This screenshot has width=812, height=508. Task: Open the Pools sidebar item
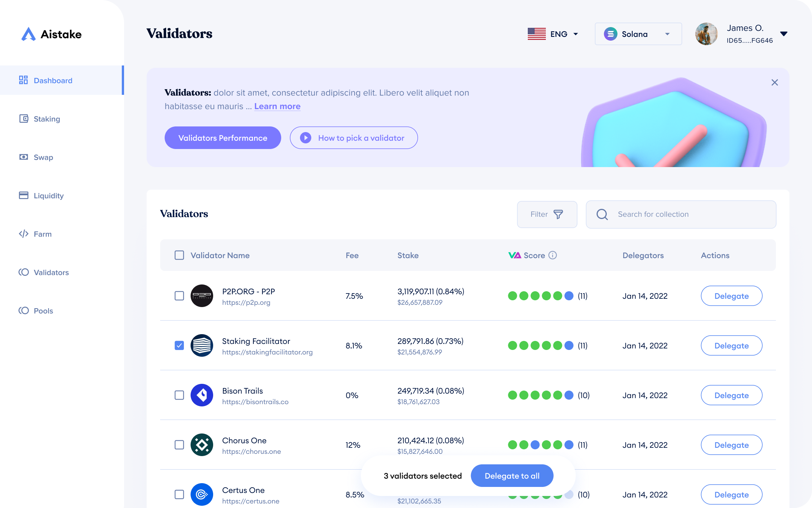43,311
